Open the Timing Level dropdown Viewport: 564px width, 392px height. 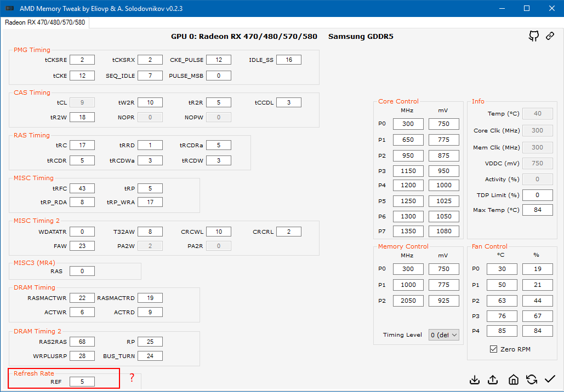pyautogui.click(x=444, y=335)
